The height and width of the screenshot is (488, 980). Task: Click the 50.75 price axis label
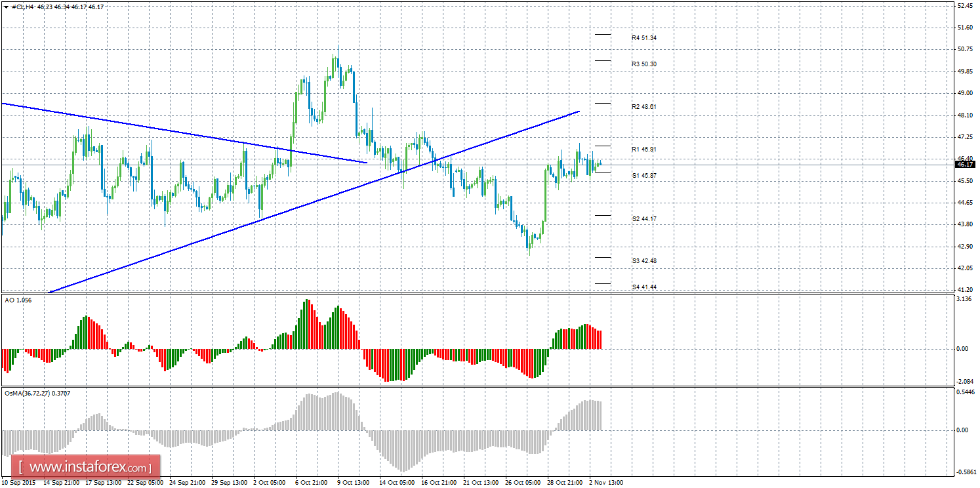click(965, 49)
